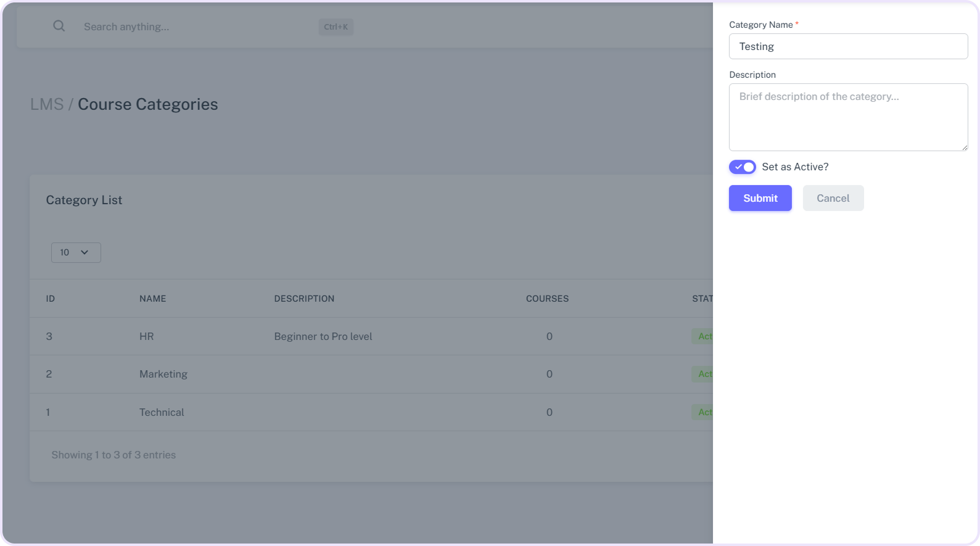Click the Active status badge for HR
Screen dimensions: 980x546
(704, 336)
